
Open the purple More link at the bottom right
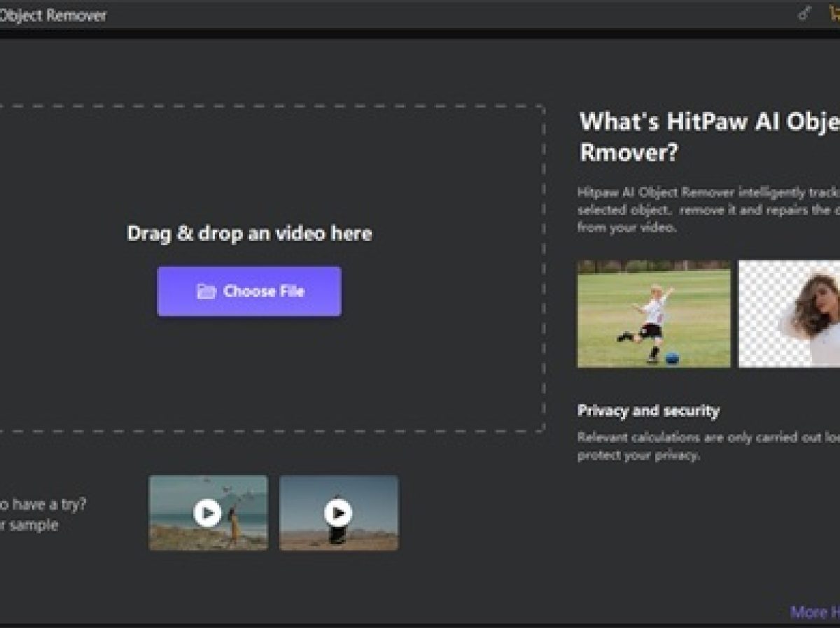coord(815,612)
